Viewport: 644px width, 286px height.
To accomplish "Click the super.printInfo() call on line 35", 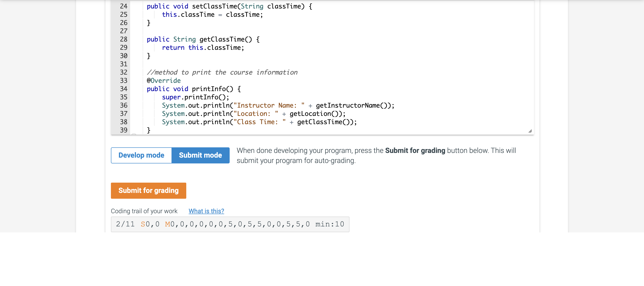I will 195,97.
